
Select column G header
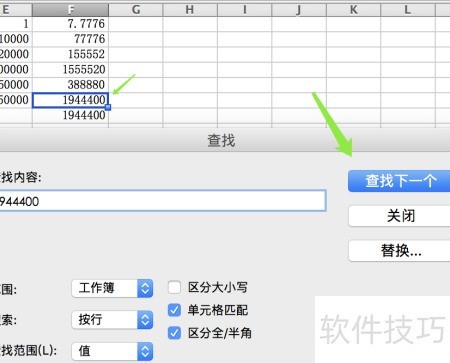click(136, 10)
